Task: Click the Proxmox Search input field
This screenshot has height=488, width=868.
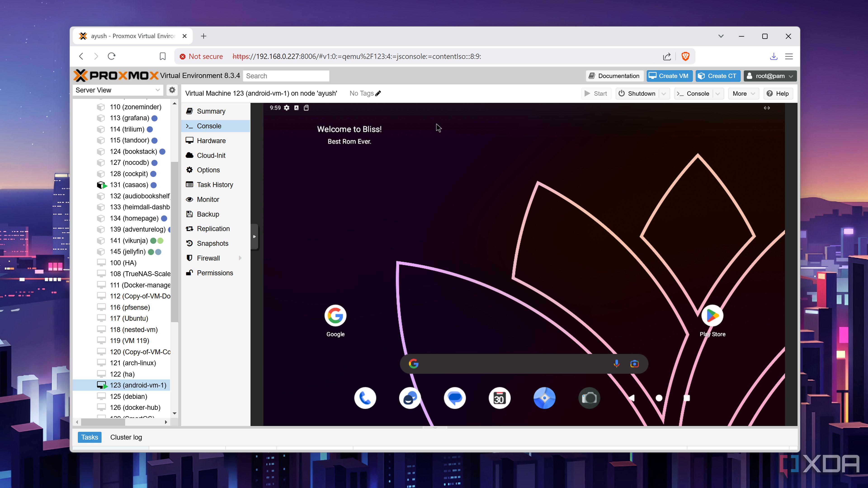Action: tap(286, 76)
